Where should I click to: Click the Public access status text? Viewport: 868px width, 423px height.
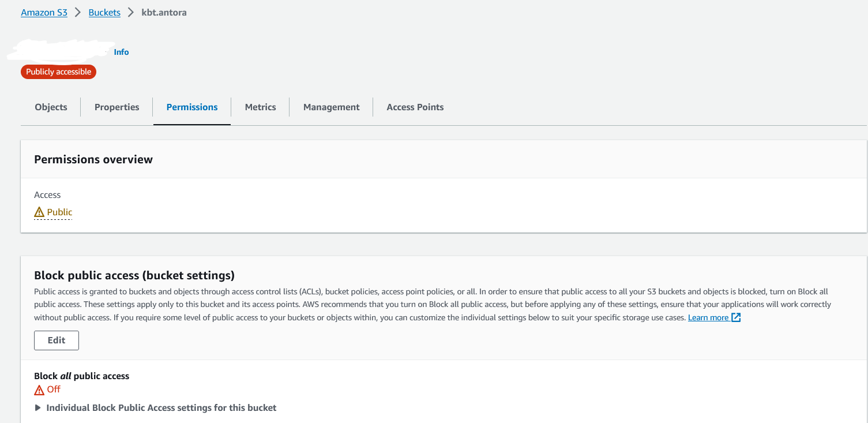[59, 212]
